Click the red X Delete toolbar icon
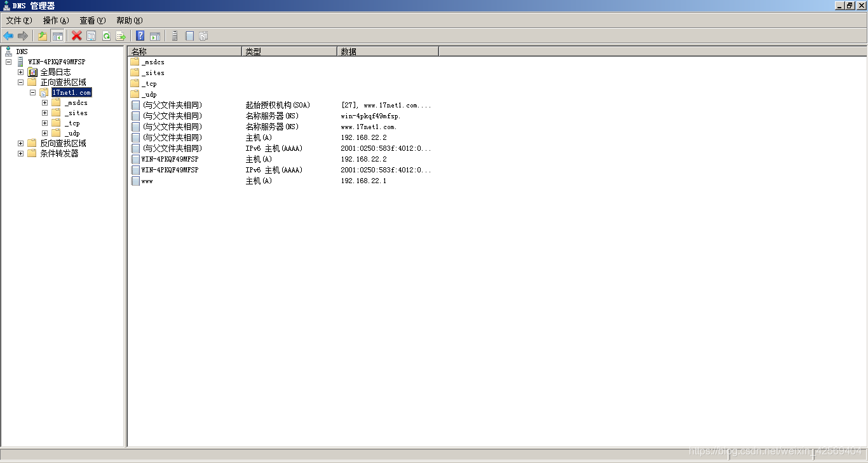This screenshot has width=868, height=463. tap(77, 36)
